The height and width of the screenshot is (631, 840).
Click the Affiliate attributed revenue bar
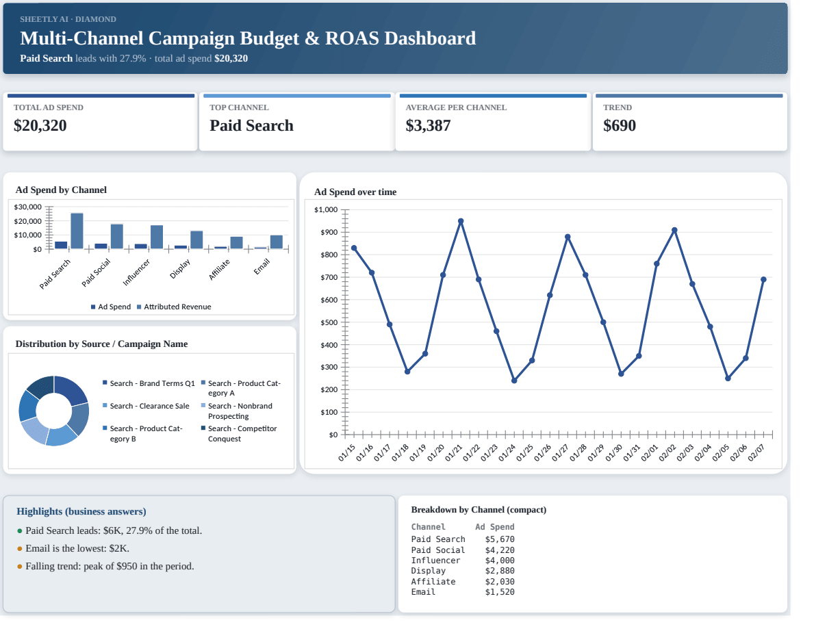point(236,243)
